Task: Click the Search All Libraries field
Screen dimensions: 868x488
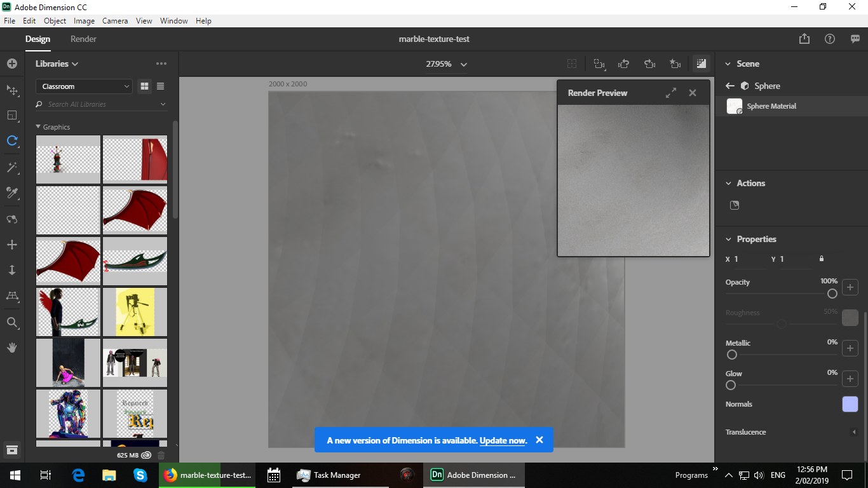Action: (x=102, y=104)
